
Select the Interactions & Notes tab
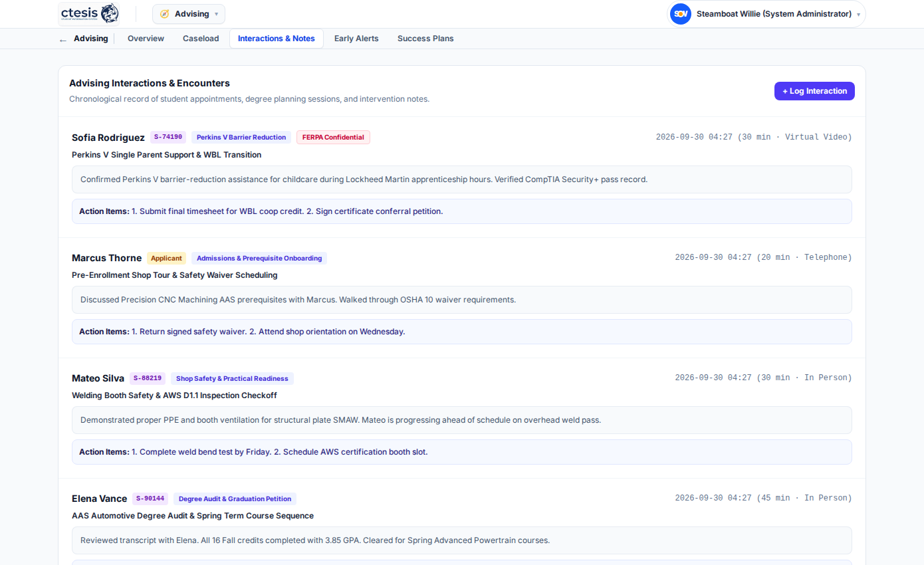(277, 39)
